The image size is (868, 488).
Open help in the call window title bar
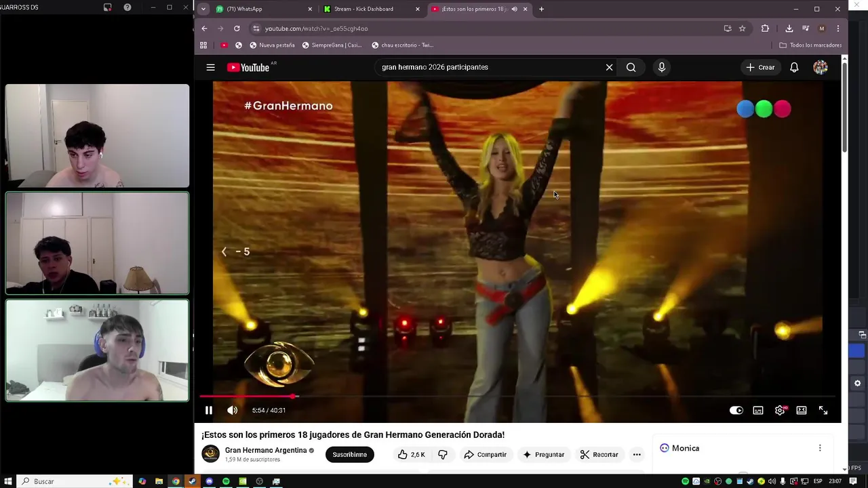pyautogui.click(x=127, y=7)
